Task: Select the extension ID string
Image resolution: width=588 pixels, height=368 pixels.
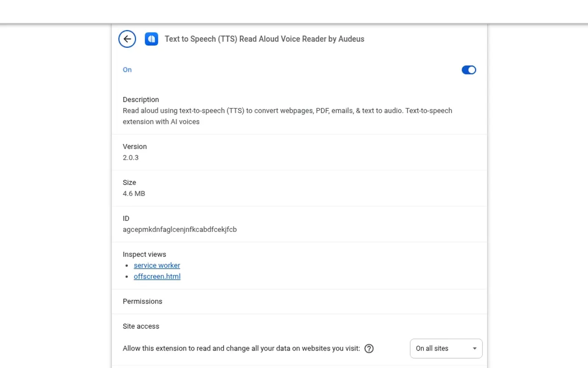Action: pyautogui.click(x=180, y=230)
